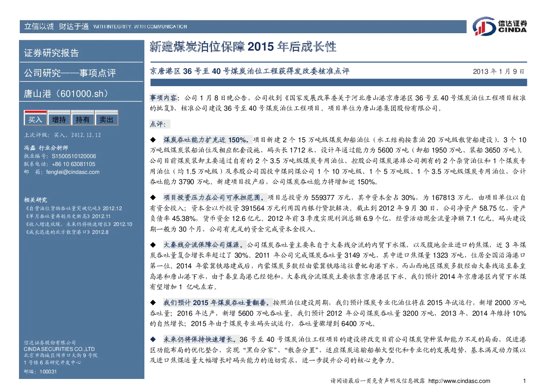Click the Cinda Securities logo

tap(500, 26)
